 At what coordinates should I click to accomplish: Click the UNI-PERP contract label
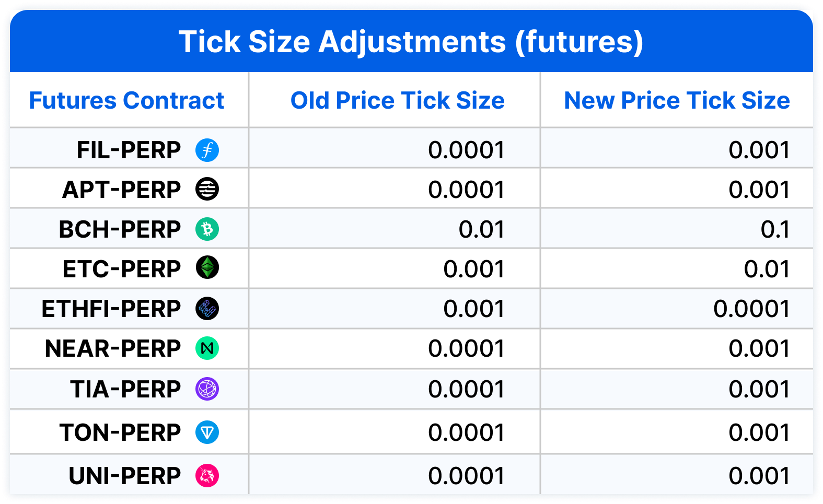(x=124, y=476)
